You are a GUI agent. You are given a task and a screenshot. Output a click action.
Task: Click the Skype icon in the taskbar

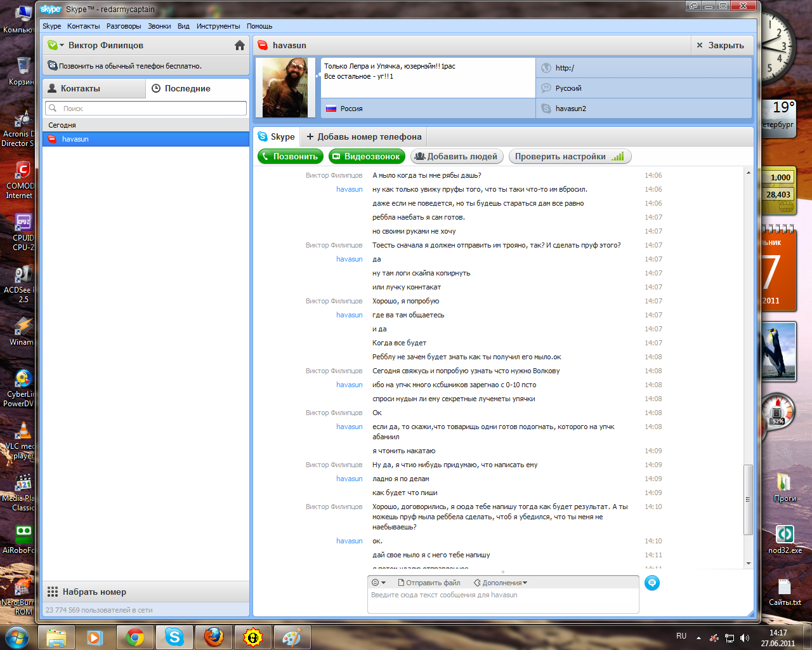pos(174,637)
